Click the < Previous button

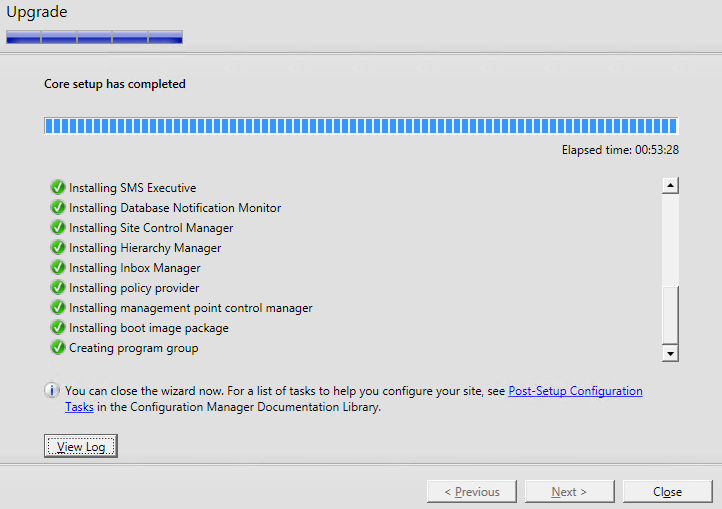point(472,491)
